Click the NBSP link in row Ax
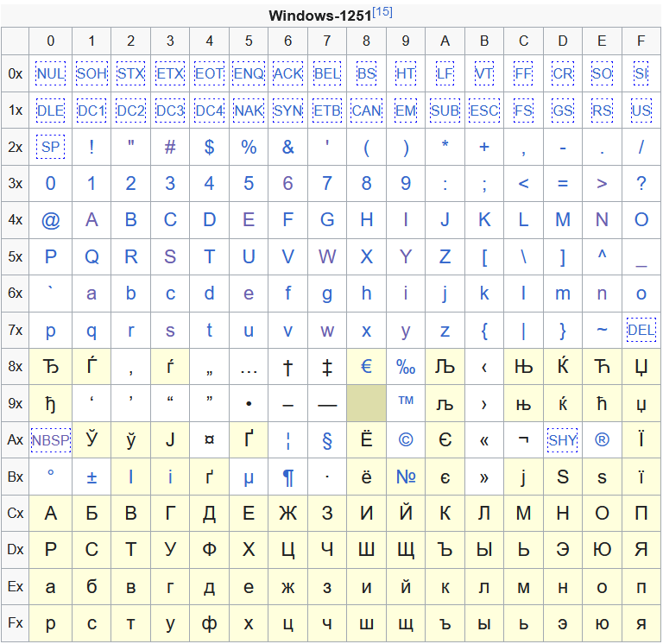The image size is (663, 644). click(x=50, y=440)
